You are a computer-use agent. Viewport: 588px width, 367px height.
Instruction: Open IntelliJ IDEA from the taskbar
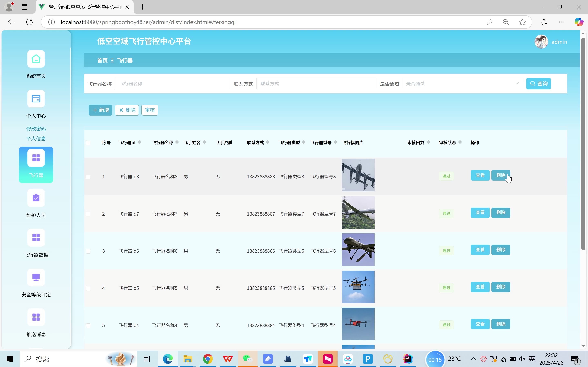(408, 359)
